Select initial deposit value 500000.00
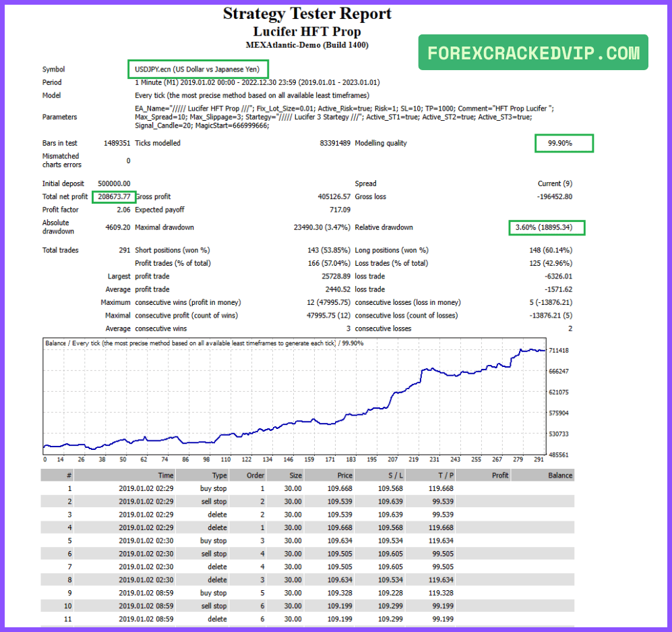The image size is (672, 632). click(114, 183)
